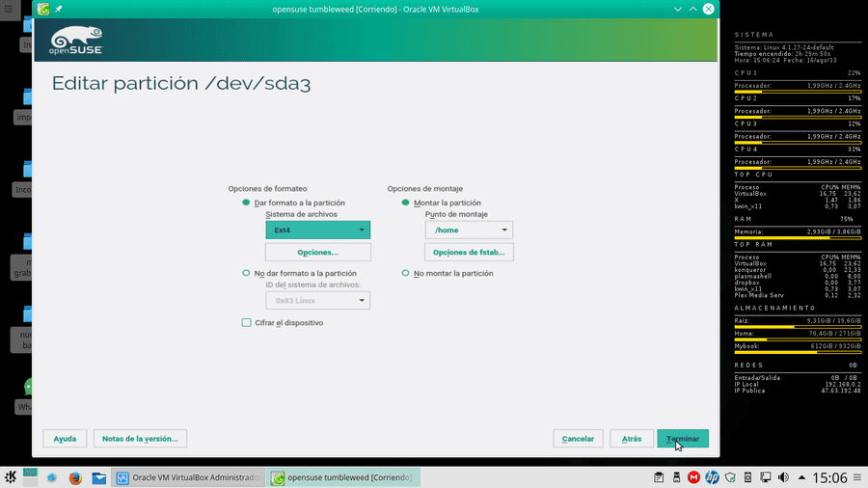
Task: Open 'Notas de la versión...' button
Action: coord(140,438)
